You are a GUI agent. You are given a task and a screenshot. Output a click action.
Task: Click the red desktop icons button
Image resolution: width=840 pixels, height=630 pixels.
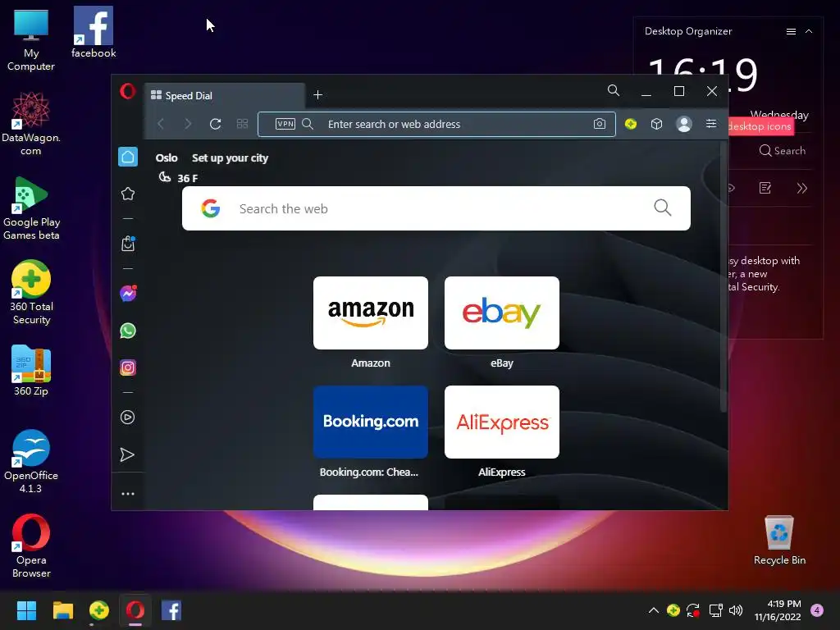(760, 126)
